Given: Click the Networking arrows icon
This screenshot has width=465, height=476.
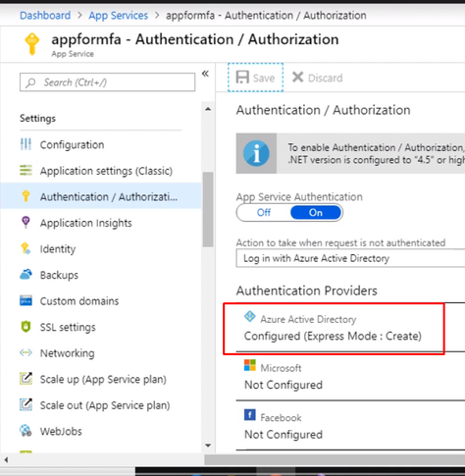Looking at the screenshot, I should pos(26,352).
